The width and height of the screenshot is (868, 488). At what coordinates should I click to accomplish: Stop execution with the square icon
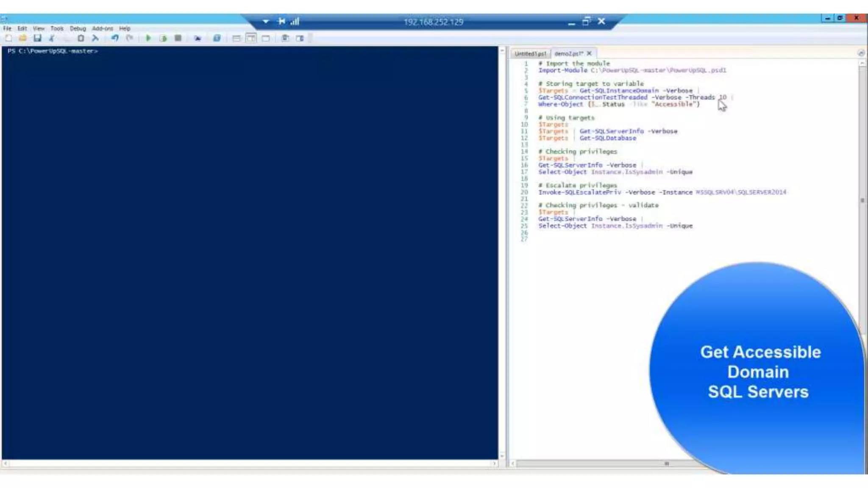click(178, 39)
